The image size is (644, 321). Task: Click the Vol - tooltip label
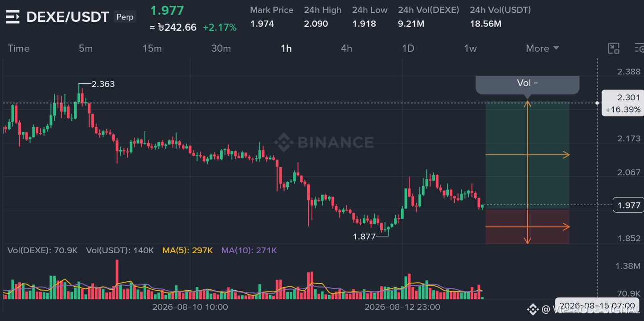coord(527,83)
